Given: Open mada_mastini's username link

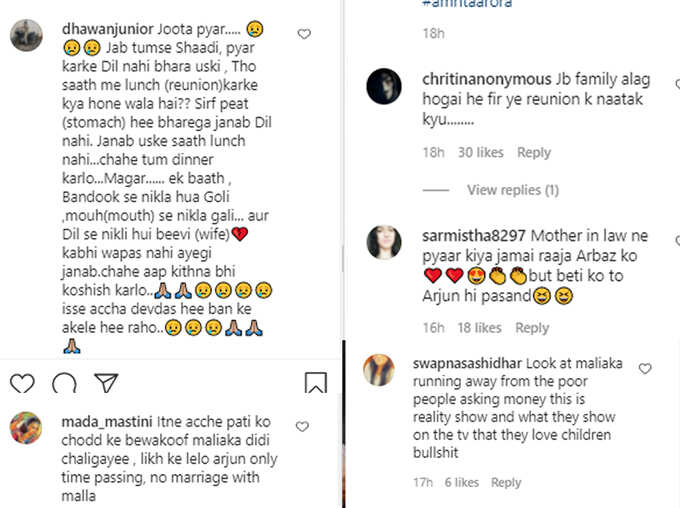Looking at the screenshot, I should pos(107,422).
